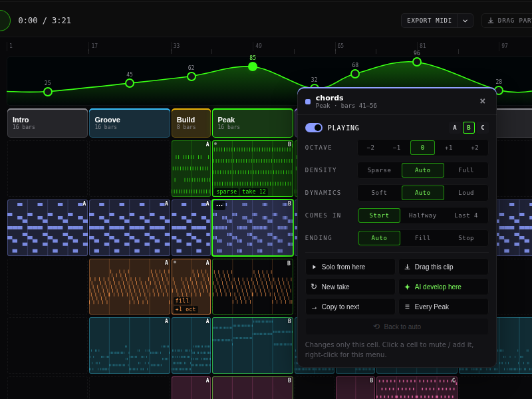Click energy curve point 68
532x399 pixels.
(x=355, y=74)
